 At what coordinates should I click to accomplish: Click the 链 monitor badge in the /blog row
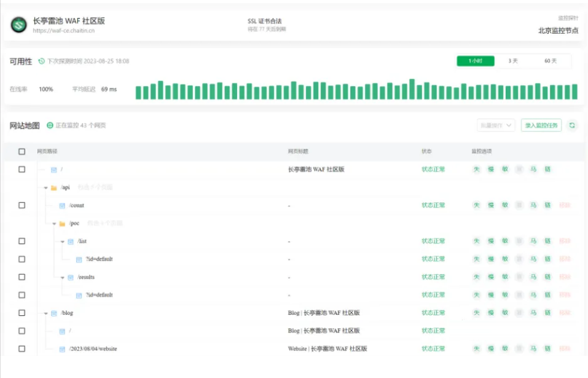[x=547, y=313]
